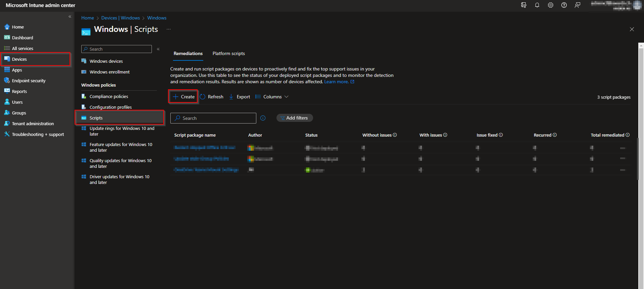Click the Learn more link
644x289 pixels.
tap(339, 82)
